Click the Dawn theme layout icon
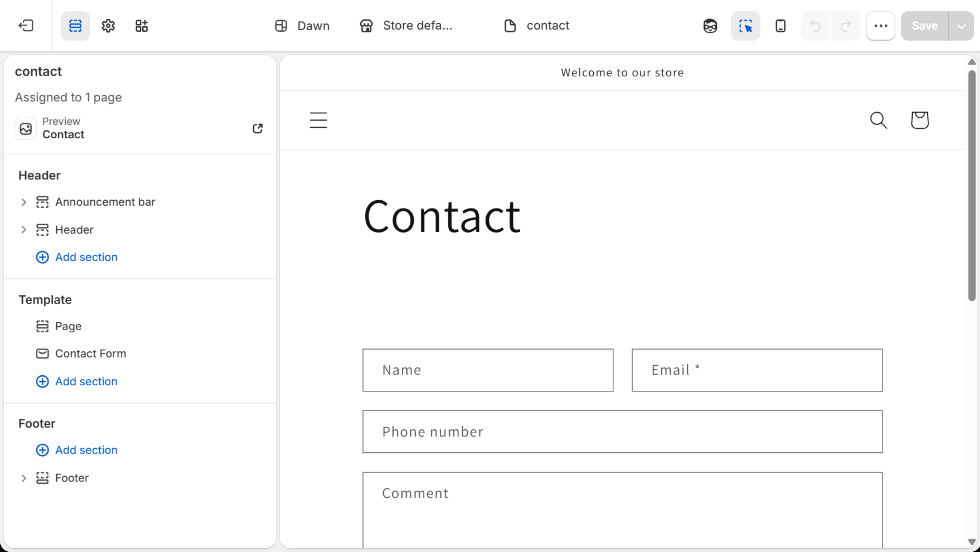 tap(281, 25)
